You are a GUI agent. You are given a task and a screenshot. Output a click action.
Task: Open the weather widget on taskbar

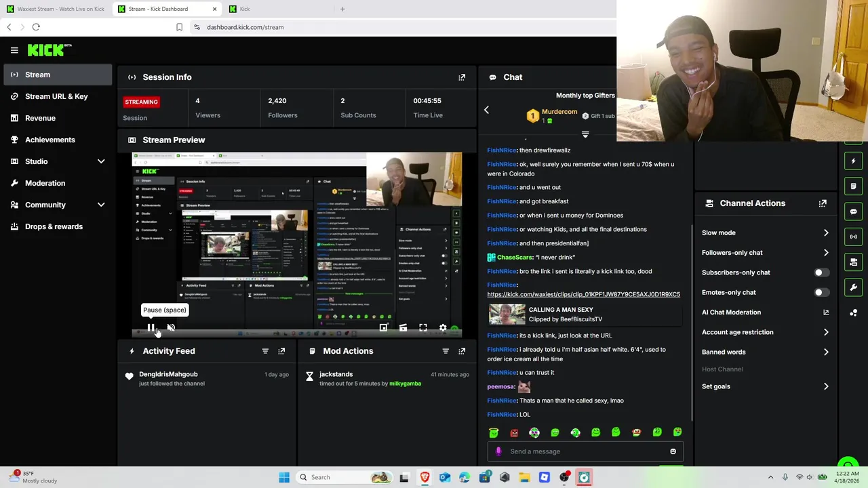tap(33, 477)
